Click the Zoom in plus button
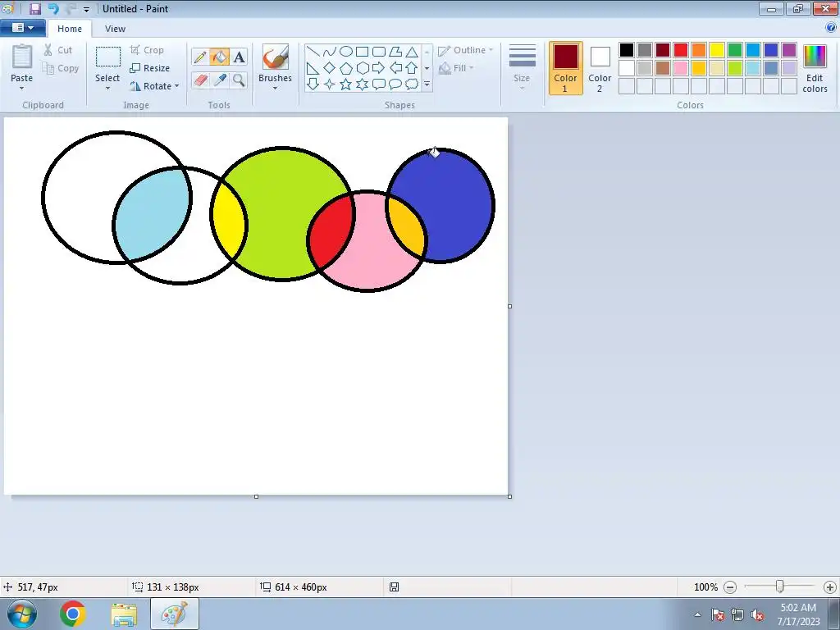840x630 pixels. point(830,587)
